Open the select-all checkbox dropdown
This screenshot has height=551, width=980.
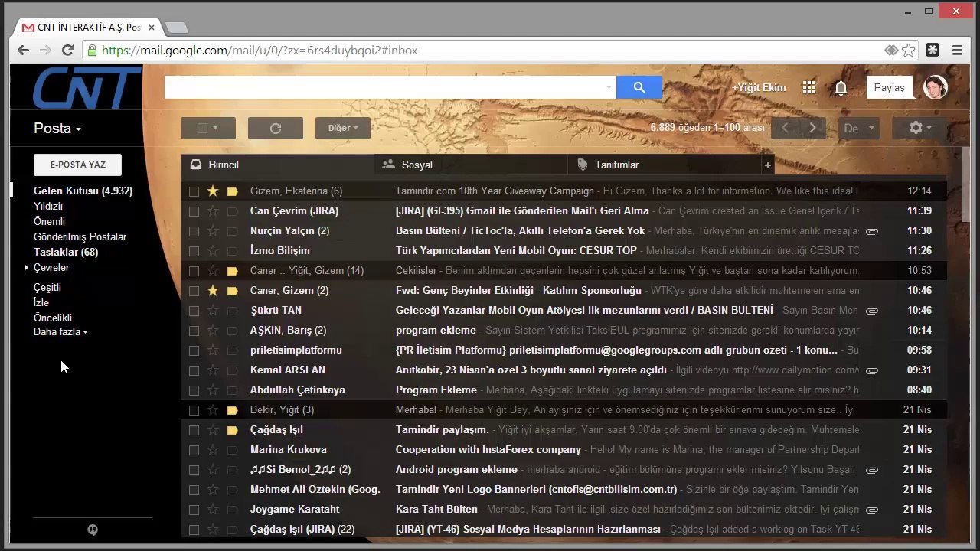point(207,128)
